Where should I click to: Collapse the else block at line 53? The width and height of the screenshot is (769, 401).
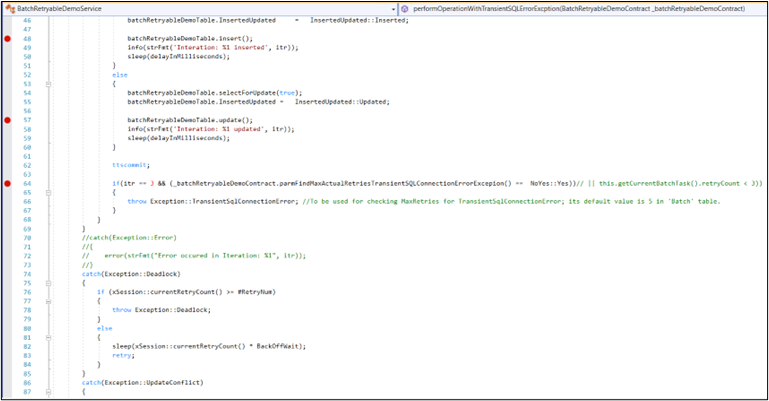(x=48, y=84)
